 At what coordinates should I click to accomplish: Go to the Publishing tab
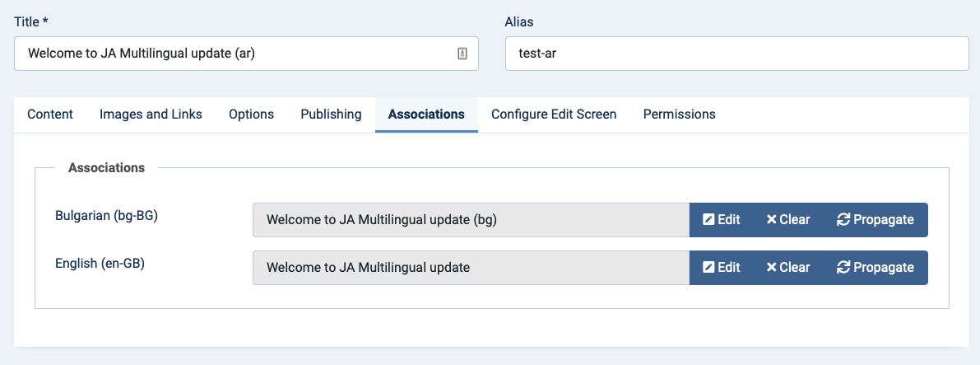[x=331, y=115]
